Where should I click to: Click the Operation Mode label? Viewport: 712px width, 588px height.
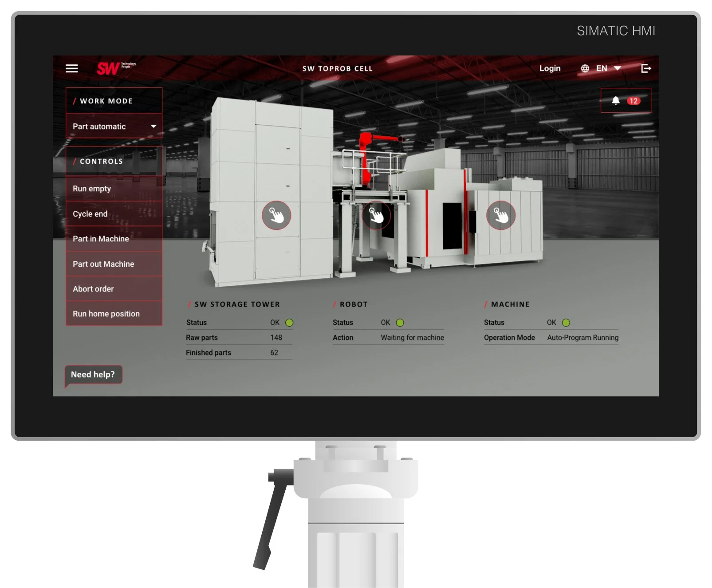click(x=509, y=338)
